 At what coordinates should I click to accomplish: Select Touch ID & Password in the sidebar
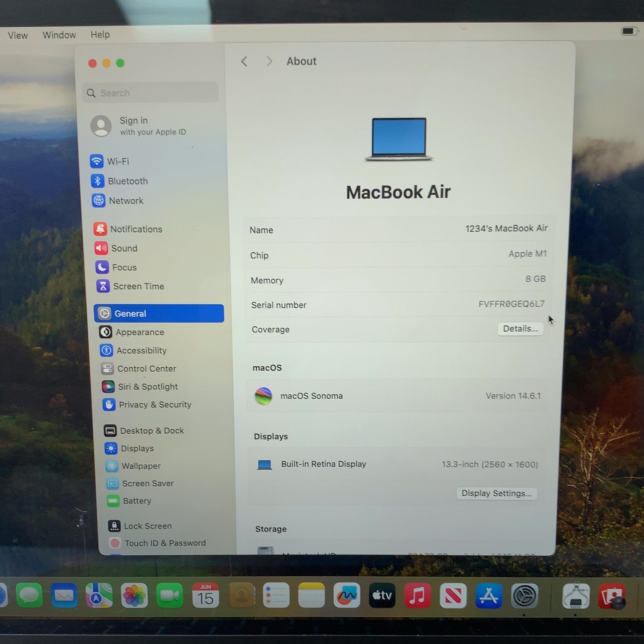coord(158,543)
